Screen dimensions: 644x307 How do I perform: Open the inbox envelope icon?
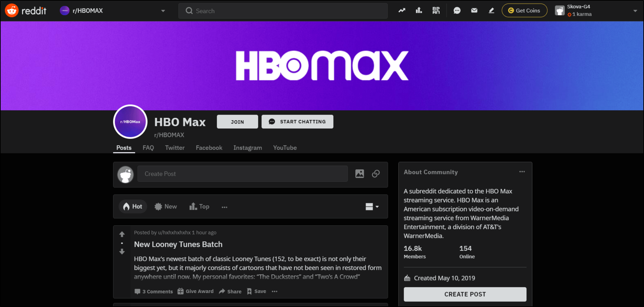tap(474, 11)
